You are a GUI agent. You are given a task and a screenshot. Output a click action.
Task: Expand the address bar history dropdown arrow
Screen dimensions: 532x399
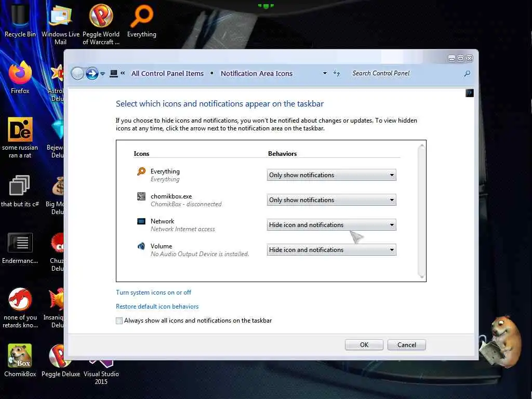pos(325,73)
